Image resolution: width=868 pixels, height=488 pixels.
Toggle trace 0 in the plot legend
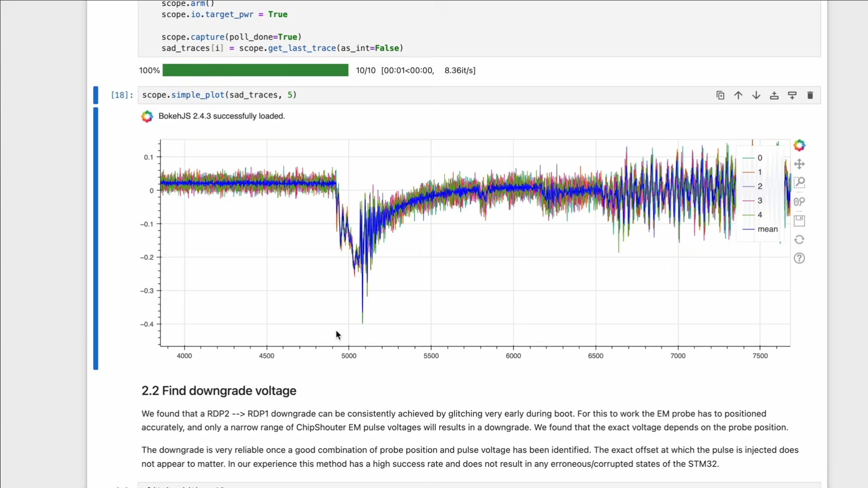[x=759, y=158]
